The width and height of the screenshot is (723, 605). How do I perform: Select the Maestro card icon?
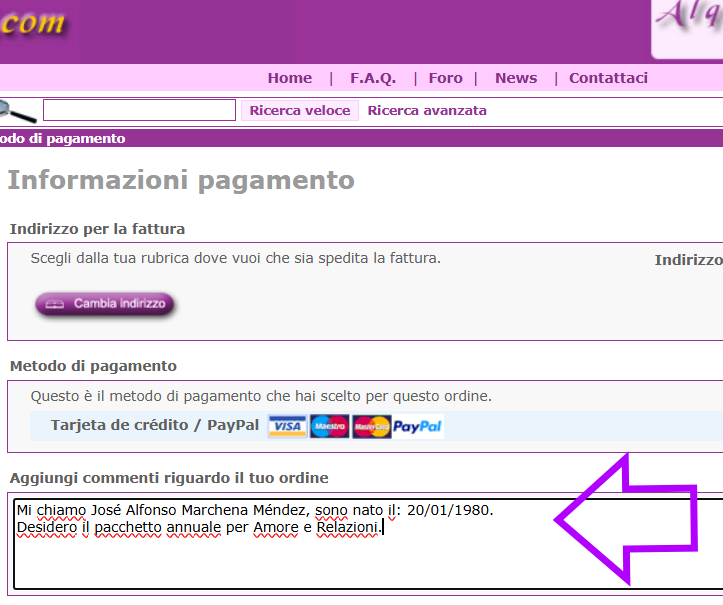tap(329, 426)
